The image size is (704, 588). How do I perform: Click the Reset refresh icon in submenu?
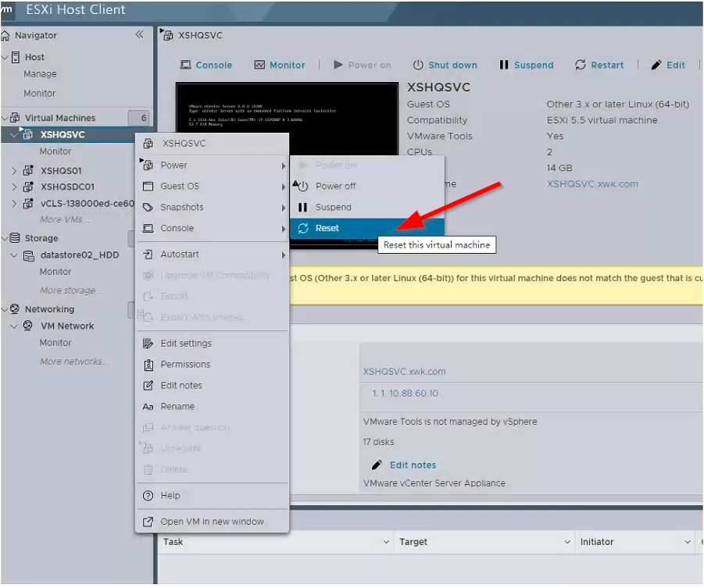303,228
